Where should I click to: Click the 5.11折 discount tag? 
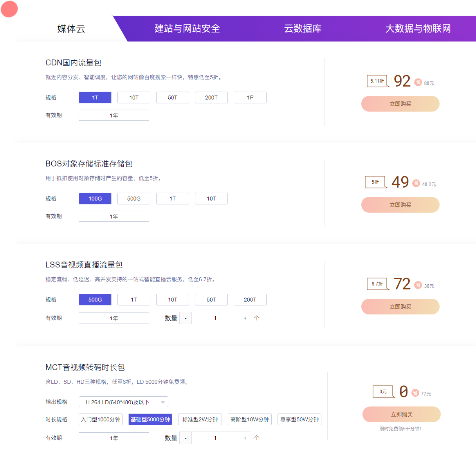(x=377, y=81)
